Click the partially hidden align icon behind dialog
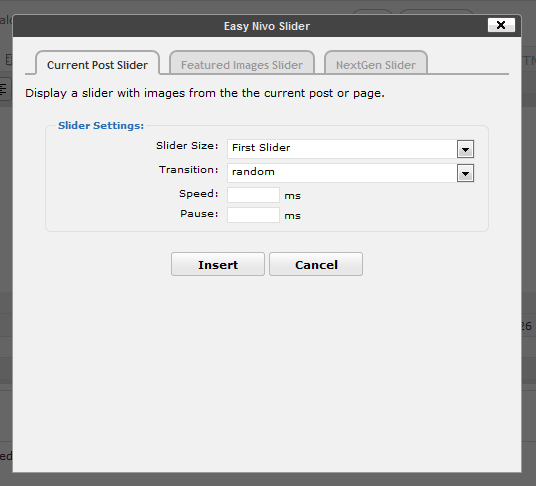The image size is (536, 486). 4,90
